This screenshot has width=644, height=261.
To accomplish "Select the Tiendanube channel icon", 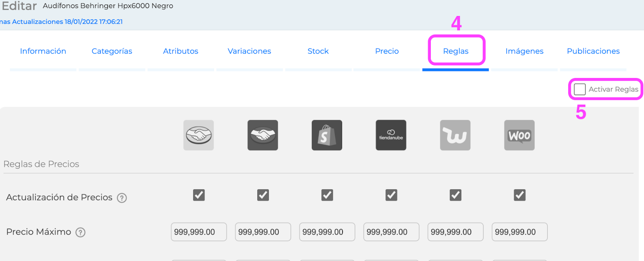I will 391,135.
